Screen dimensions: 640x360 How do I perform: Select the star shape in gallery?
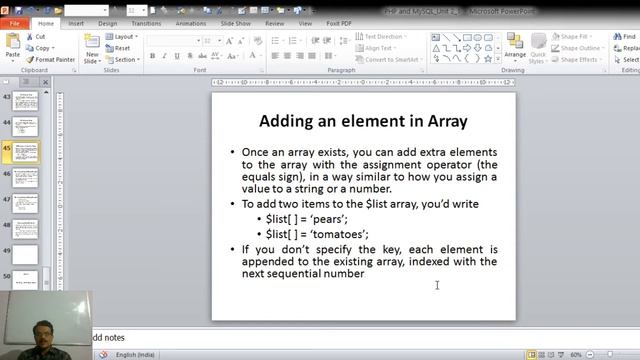tap(488, 59)
